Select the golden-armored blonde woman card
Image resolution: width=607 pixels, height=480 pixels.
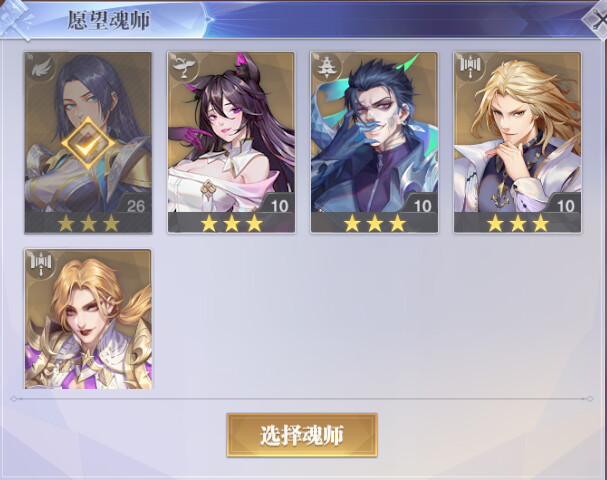point(88,319)
